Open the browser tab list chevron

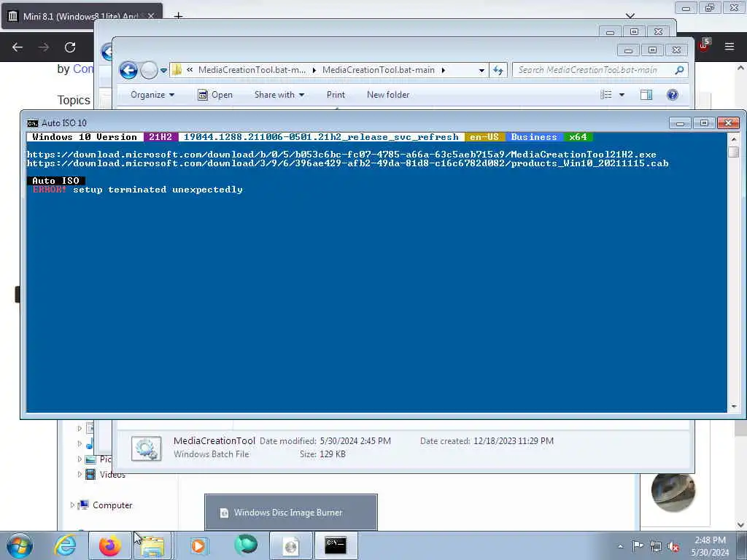630,16
